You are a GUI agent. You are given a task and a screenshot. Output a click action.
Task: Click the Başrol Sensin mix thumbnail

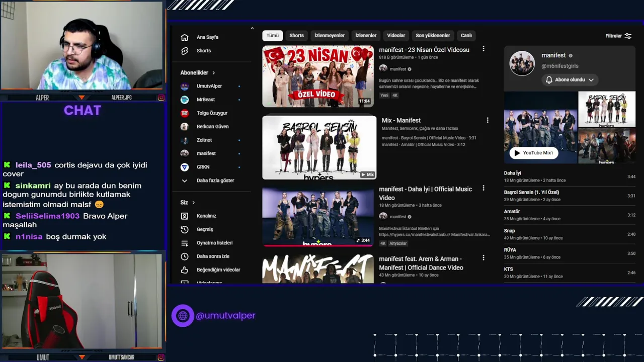pos(319,148)
